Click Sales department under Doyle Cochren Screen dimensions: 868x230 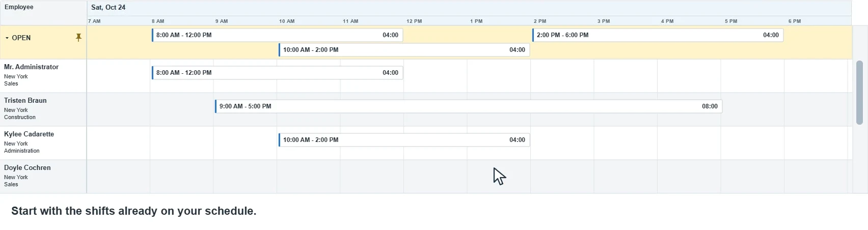11,185
